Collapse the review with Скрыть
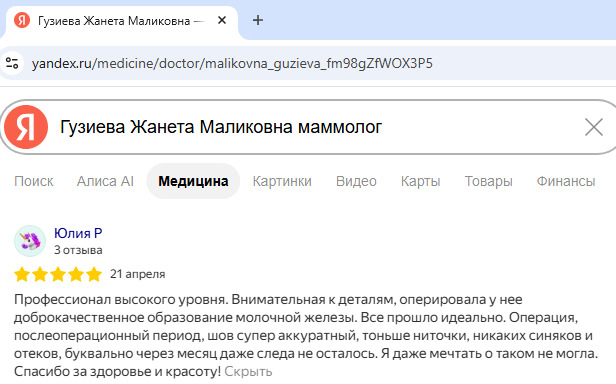This screenshot has height=384, width=616. pos(248,371)
